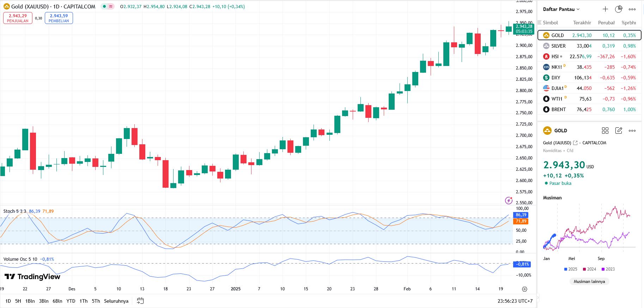
Task: Toggle the 2024 seasonal legend series
Action: click(x=589, y=269)
